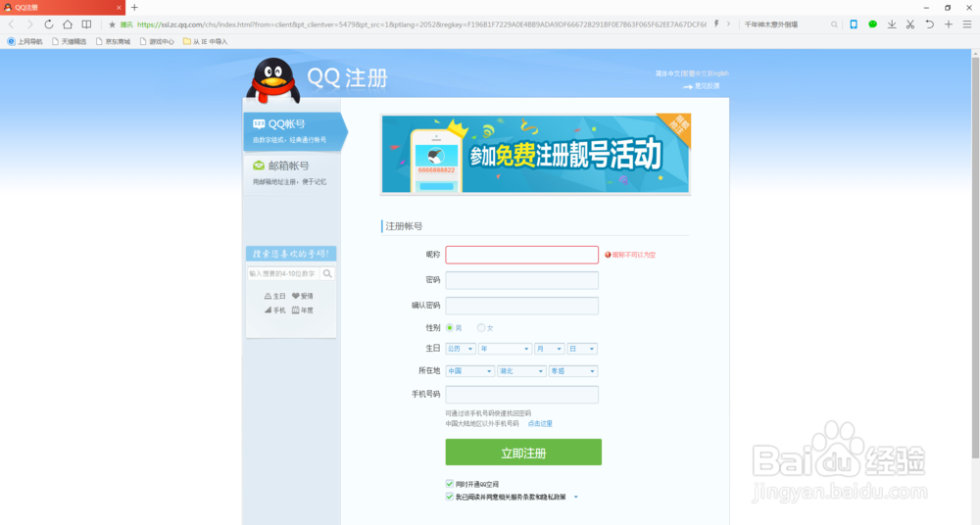Viewport: 980px width, 525px height.
Task: Open the 公历 calendar type dropdown
Action: pos(461,349)
